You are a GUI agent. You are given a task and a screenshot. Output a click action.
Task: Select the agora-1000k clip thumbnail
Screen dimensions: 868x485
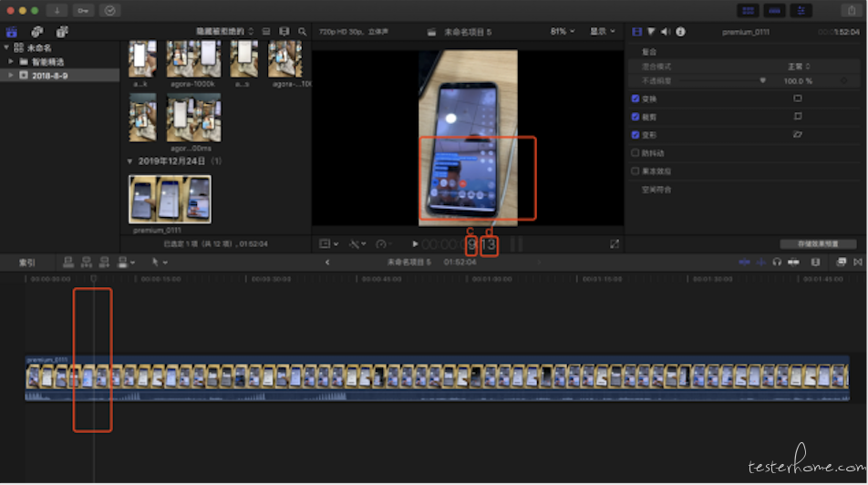193,58
